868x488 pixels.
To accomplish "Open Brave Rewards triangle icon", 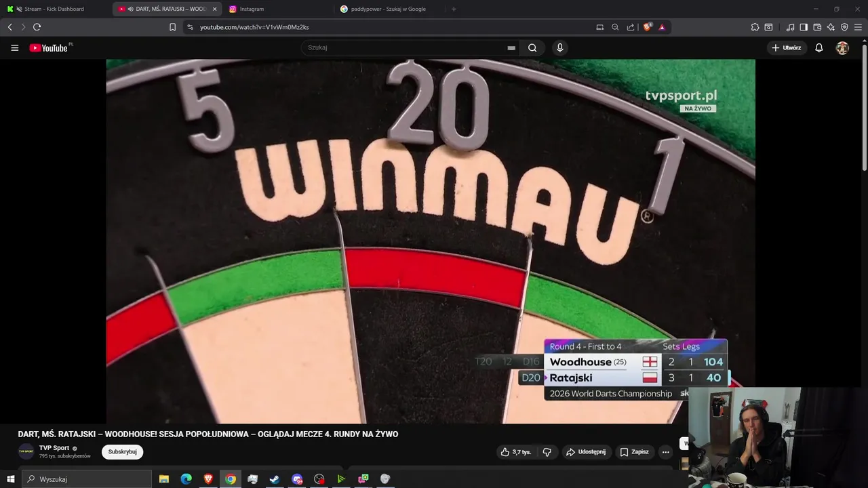I will (x=662, y=27).
